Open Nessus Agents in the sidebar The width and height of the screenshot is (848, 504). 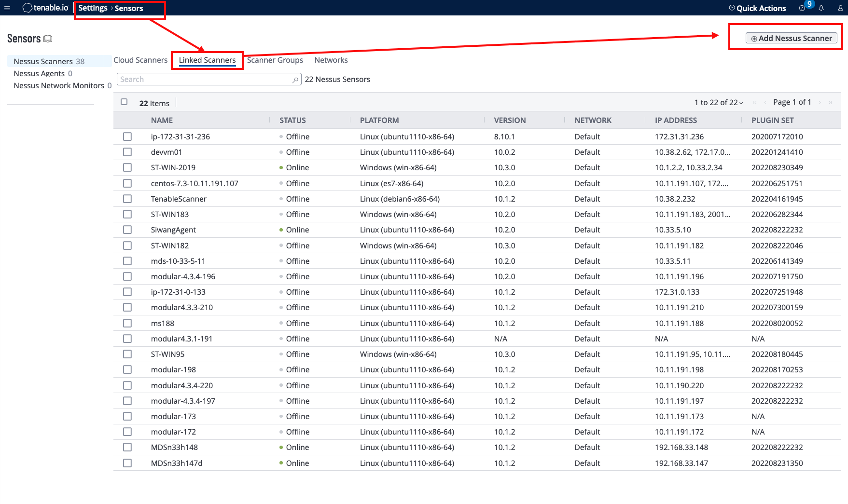39,73
